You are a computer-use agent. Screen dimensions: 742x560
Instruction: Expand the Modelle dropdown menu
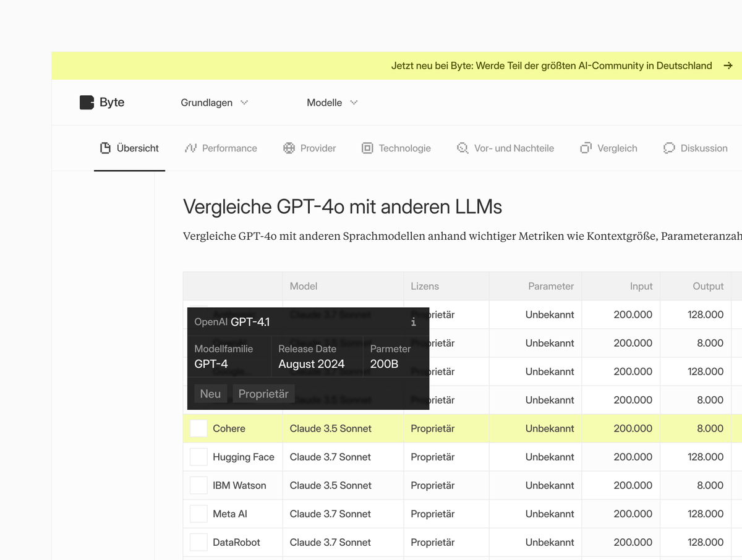tap(332, 103)
